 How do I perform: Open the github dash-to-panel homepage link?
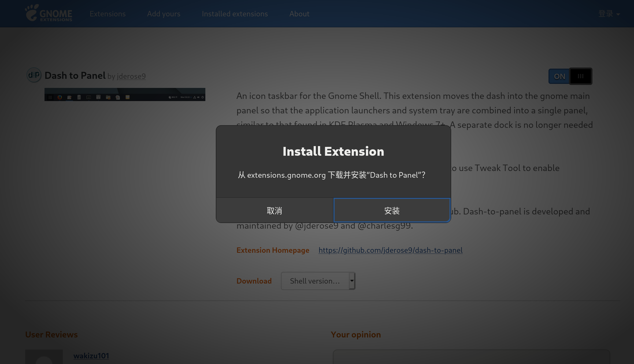point(390,250)
